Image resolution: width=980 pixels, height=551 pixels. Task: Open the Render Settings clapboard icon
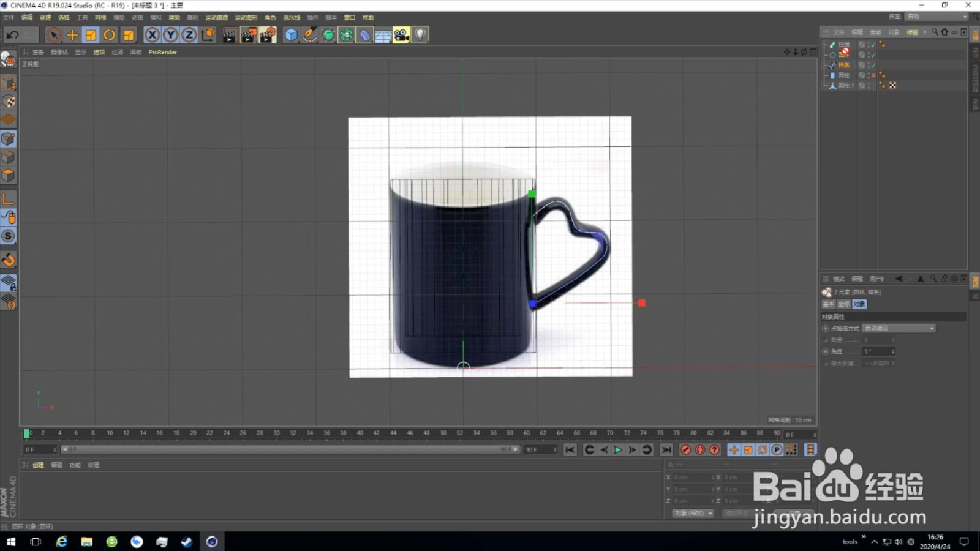(x=266, y=35)
